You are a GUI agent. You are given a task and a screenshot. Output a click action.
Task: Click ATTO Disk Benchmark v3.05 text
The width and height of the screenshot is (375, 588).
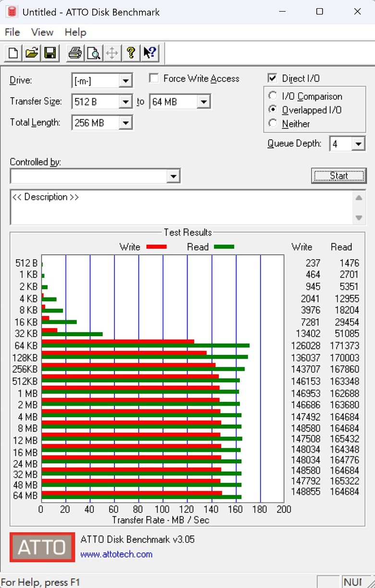[x=137, y=539]
